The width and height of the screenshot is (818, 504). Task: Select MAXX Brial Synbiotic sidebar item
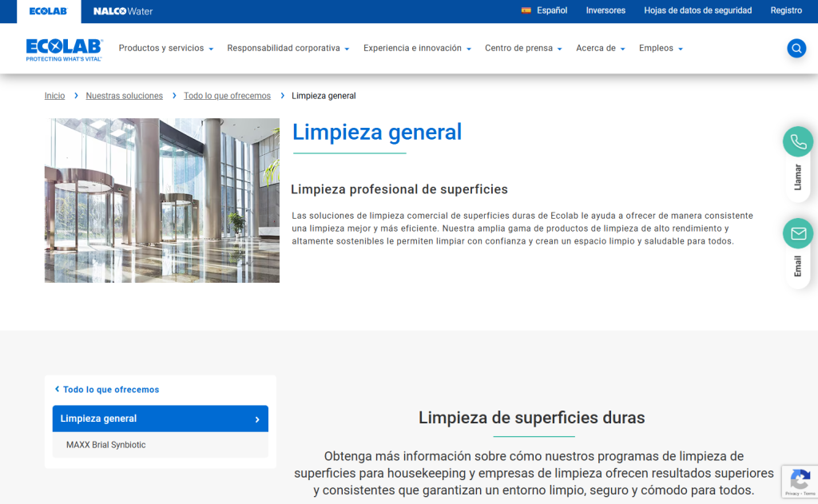(x=106, y=445)
